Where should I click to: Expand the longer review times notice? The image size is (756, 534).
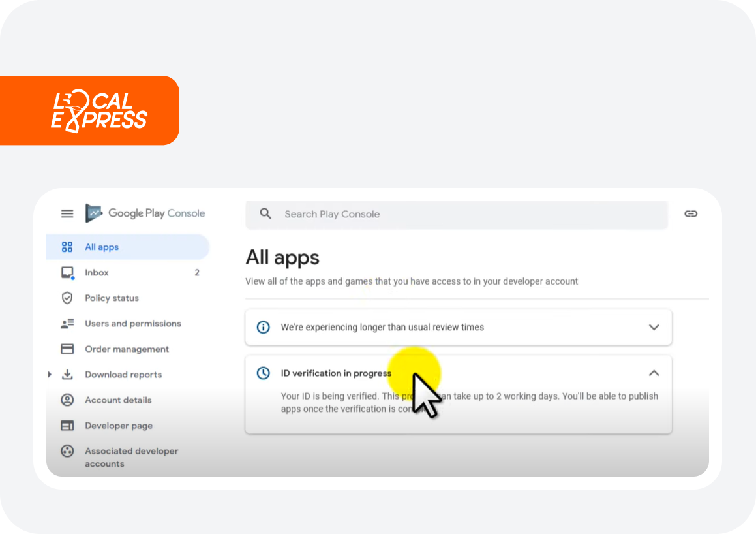654,327
